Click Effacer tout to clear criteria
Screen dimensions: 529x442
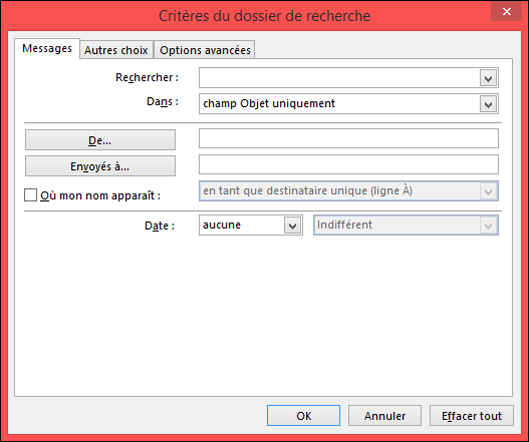472,416
